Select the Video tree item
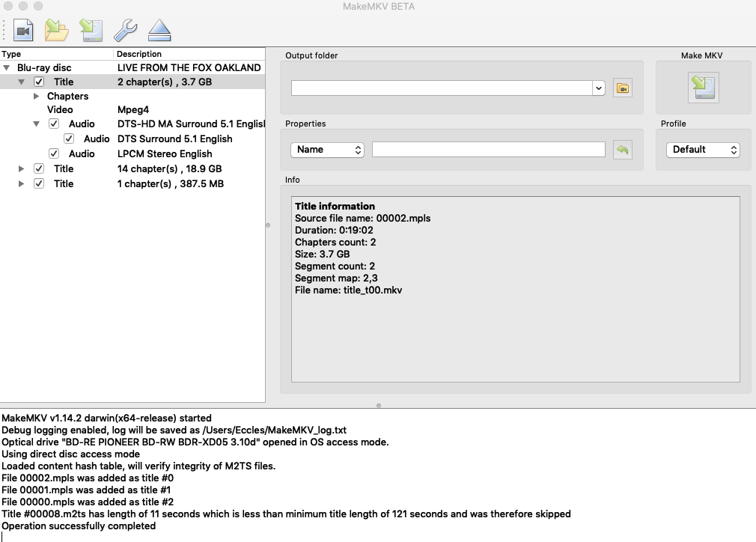The image size is (756, 542). 60,110
